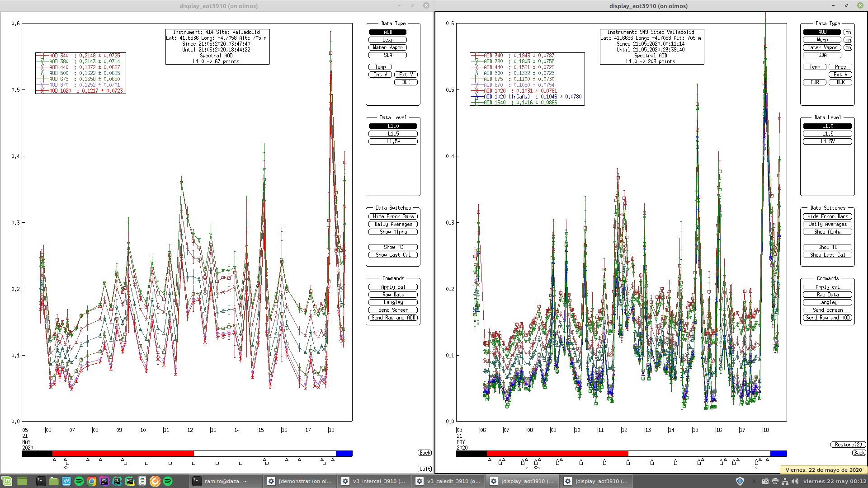The width and height of the screenshot is (868, 488).
Task: Open the printer tray icon
Action: (x=775, y=481)
